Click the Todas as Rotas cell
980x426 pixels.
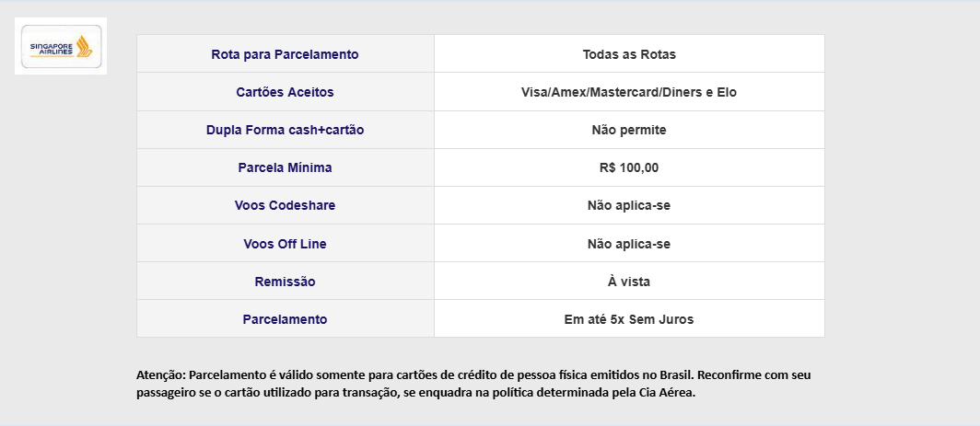click(629, 54)
